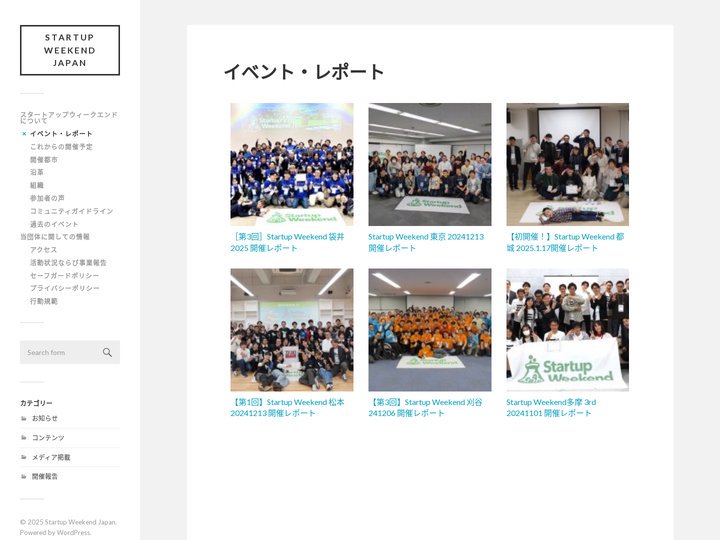Open セーフガードポリシー menu item
Screen dimensions: 720x540
[x=65, y=275]
